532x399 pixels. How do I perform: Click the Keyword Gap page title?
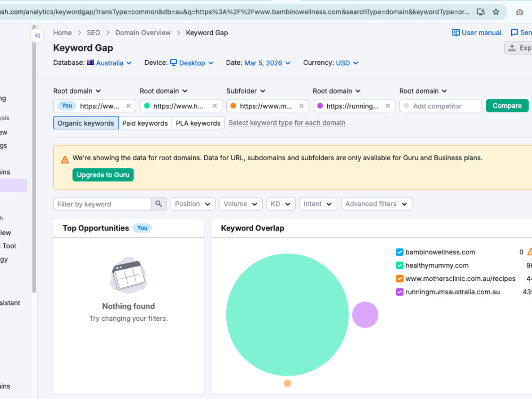(x=83, y=48)
